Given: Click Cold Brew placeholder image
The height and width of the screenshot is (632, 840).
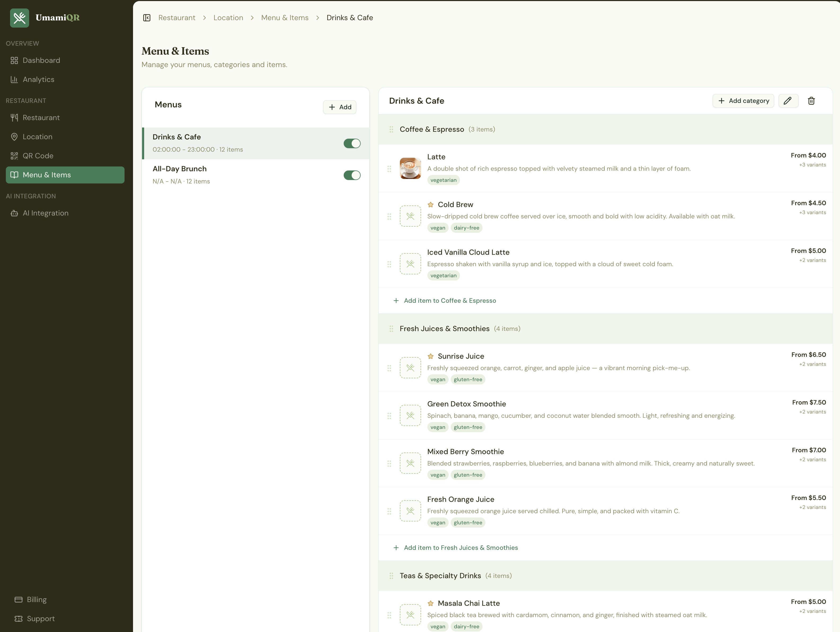Looking at the screenshot, I should [410, 216].
